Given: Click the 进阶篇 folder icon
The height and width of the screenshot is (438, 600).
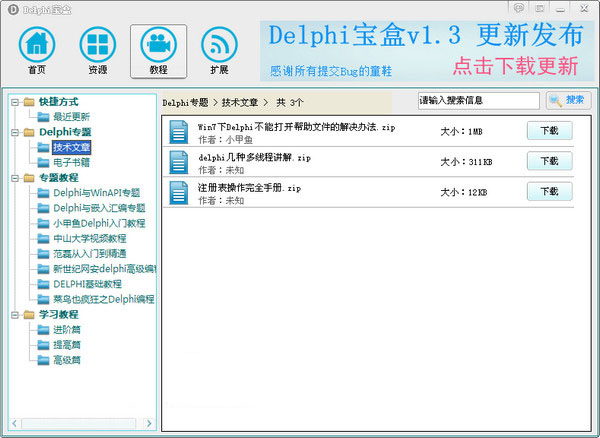Looking at the screenshot, I should pos(43,330).
